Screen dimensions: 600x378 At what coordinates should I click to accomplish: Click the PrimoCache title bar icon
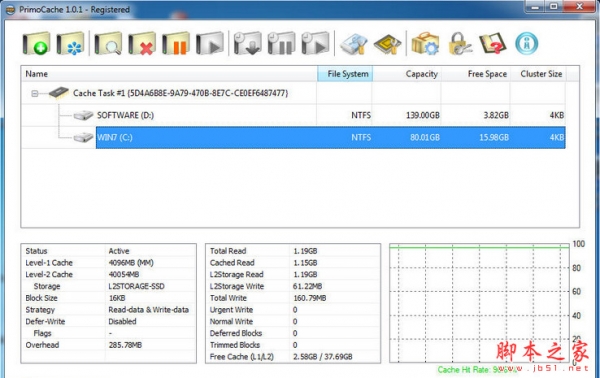(x=11, y=10)
